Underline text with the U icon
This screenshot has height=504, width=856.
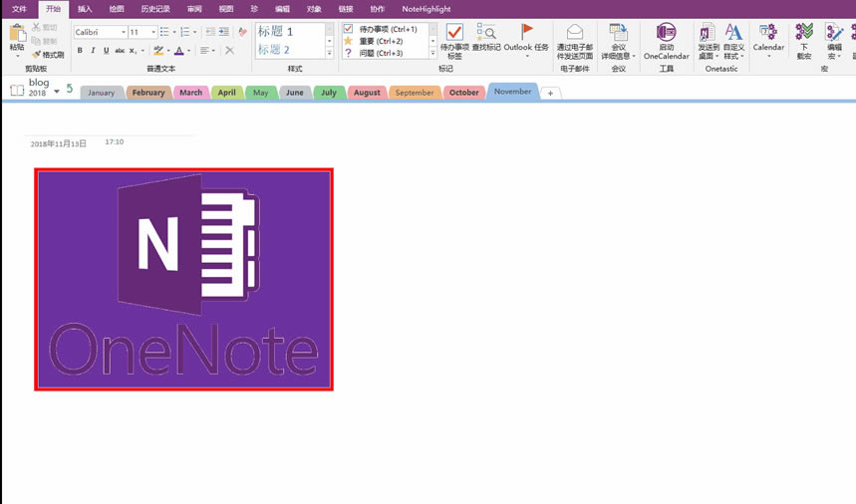tap(106, 50)
